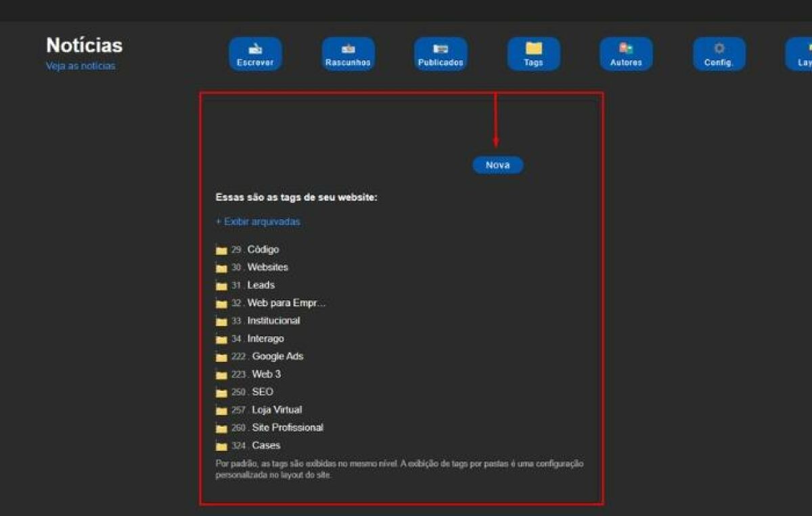Select the Leads tag

pyautogui.click(x=261, y=285)
